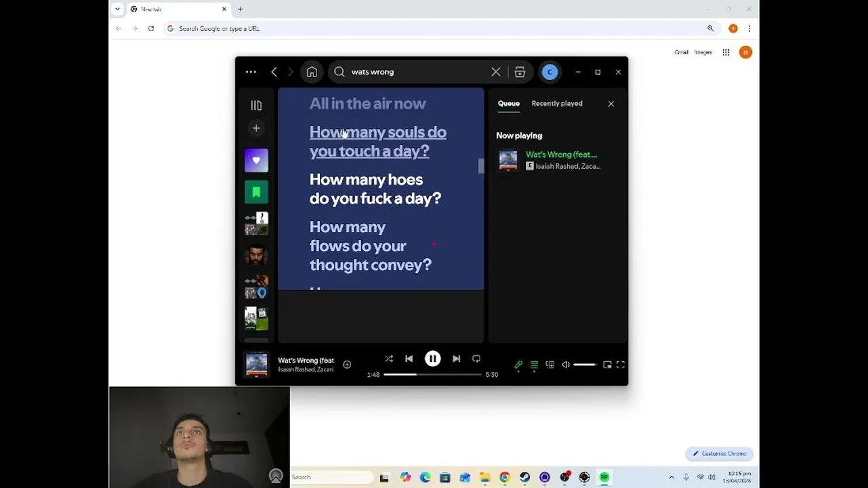Seek on the song progress bar
This screenshot has width=868, height=488.
click(432, 374)
